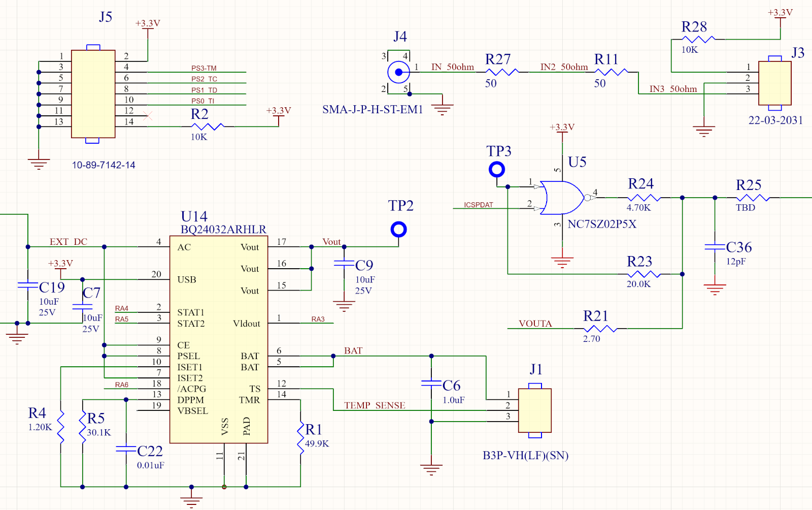Click the 4.70K value of R24

[x=638, y=207]
